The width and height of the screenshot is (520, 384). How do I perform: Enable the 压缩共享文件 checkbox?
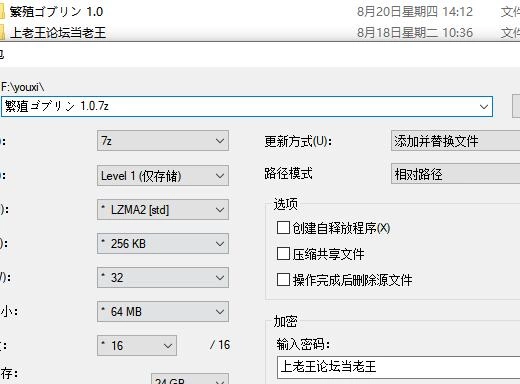[283, 254]
